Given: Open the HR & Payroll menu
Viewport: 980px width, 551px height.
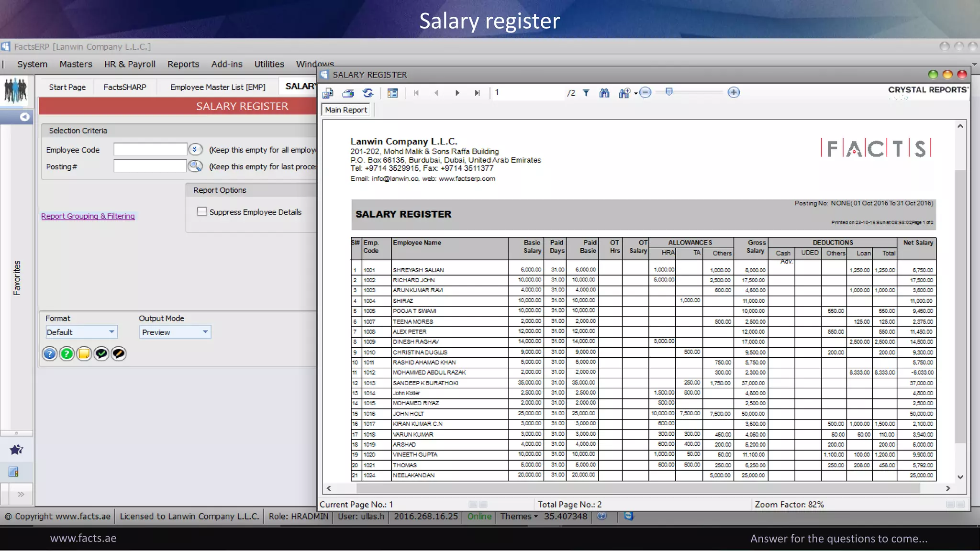Looking at the screenshot, I should click(x=130, y=64).
